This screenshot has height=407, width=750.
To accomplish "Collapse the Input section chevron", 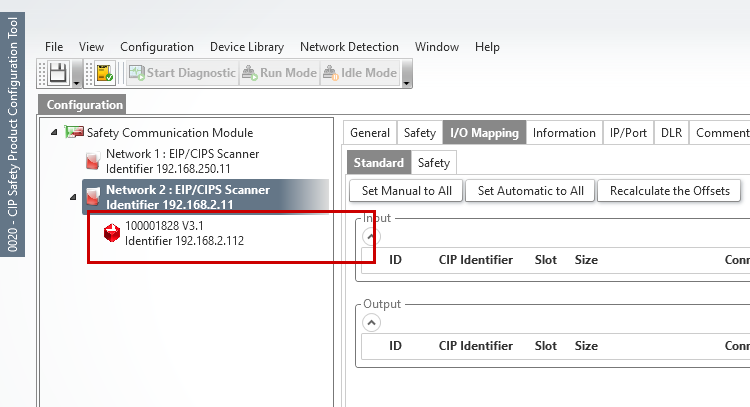I will [x=371, y=236].
